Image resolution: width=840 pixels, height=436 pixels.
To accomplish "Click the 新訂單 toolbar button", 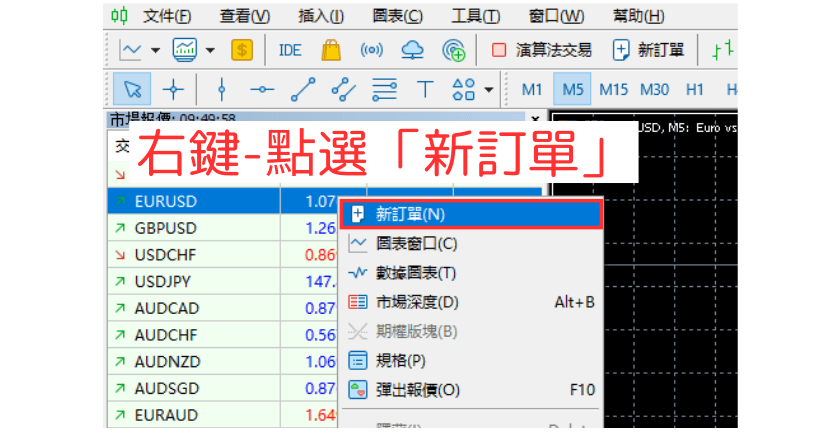I will [649, 50].
